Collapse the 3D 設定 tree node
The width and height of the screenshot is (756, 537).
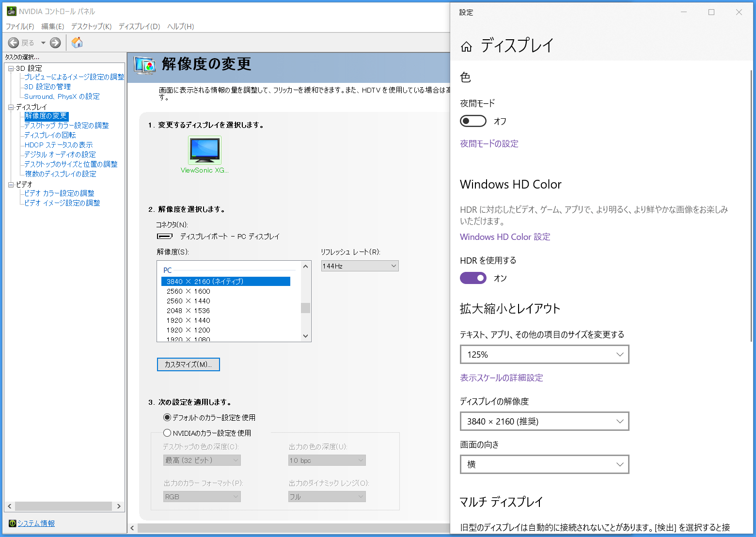11,68
